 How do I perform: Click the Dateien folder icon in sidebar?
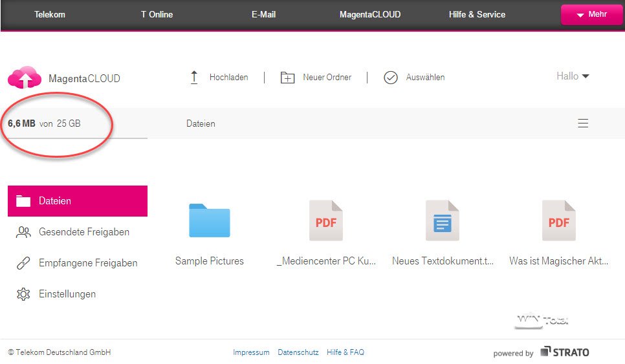pos(23,200)
